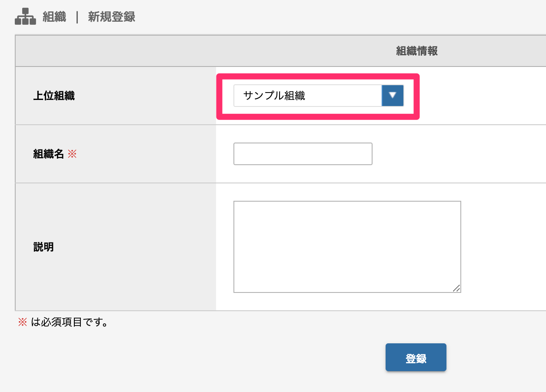Open the サンプル組織 select box
The width and height of the screenshot is (546, 392).
(x=319, y=96)
